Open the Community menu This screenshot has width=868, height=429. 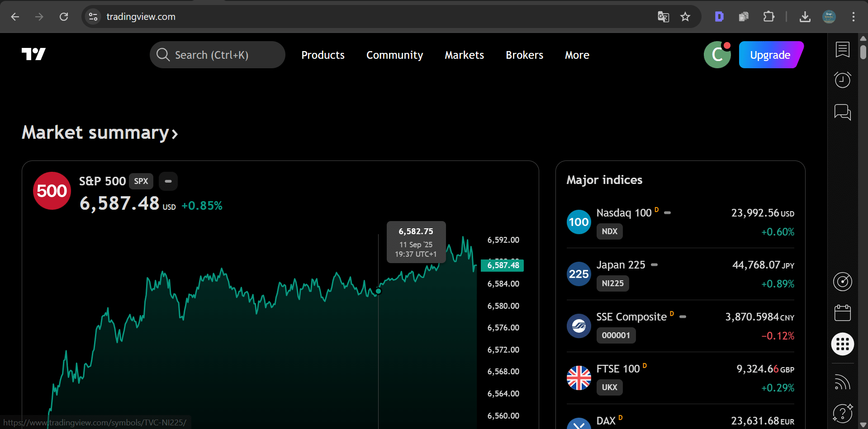click(x=394, y=55)
